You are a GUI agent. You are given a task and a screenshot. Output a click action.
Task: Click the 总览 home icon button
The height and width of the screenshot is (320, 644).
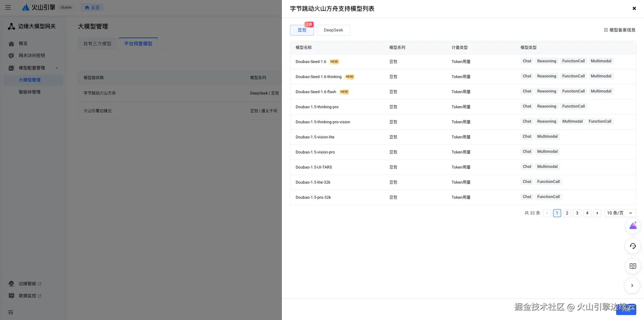tap(92, 7)
